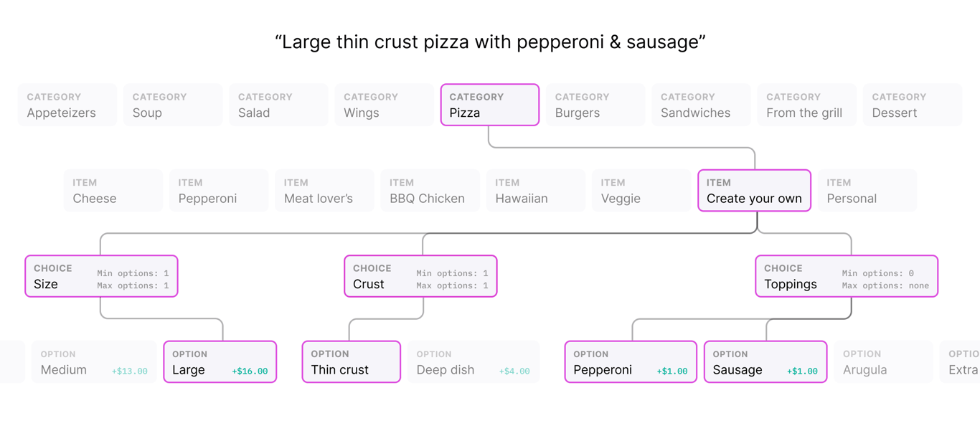Image resolution: width=980 pixels, height=426 pixels.
Task: Click the From the grill category
Action: pyautogui.click(x=806, y=105)
